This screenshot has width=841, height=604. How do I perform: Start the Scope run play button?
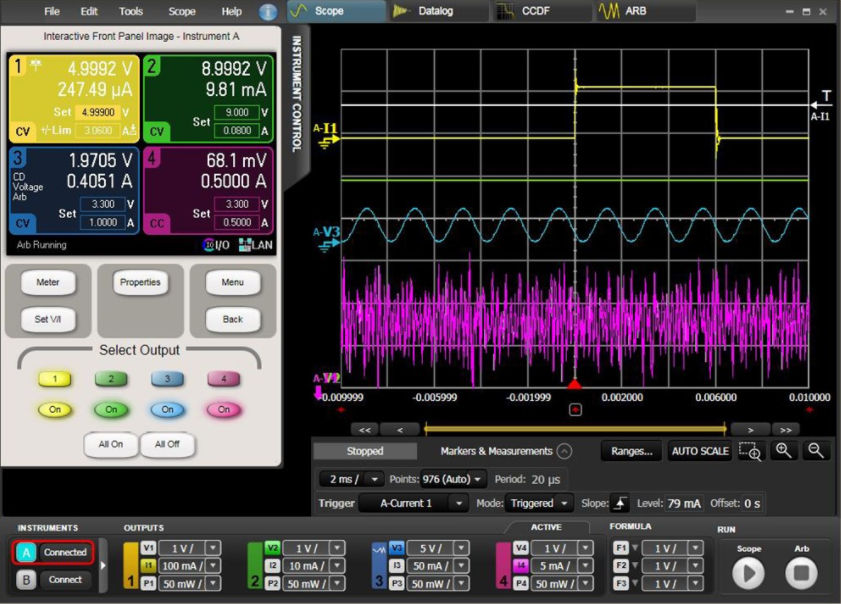(748, 573)
